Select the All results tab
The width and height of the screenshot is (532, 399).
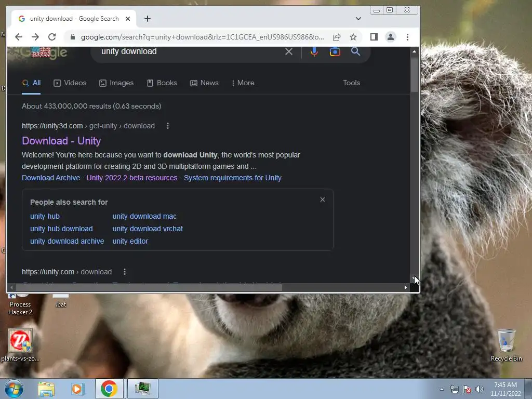(31, 83)
